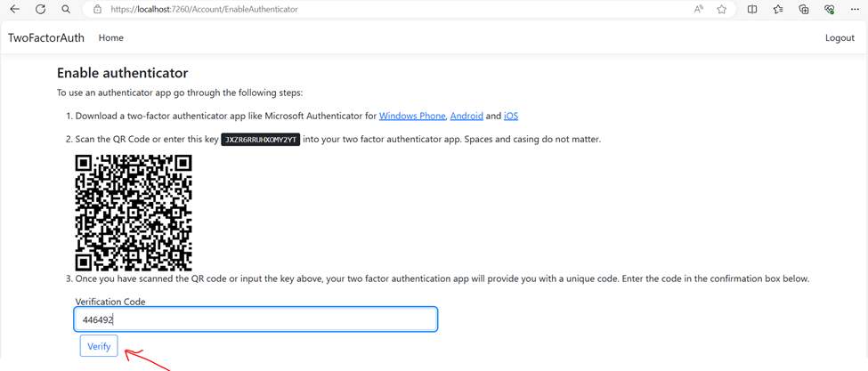The image size is (868, 371).
Task: Select the localhost URL in address bar
Action: 204,10
